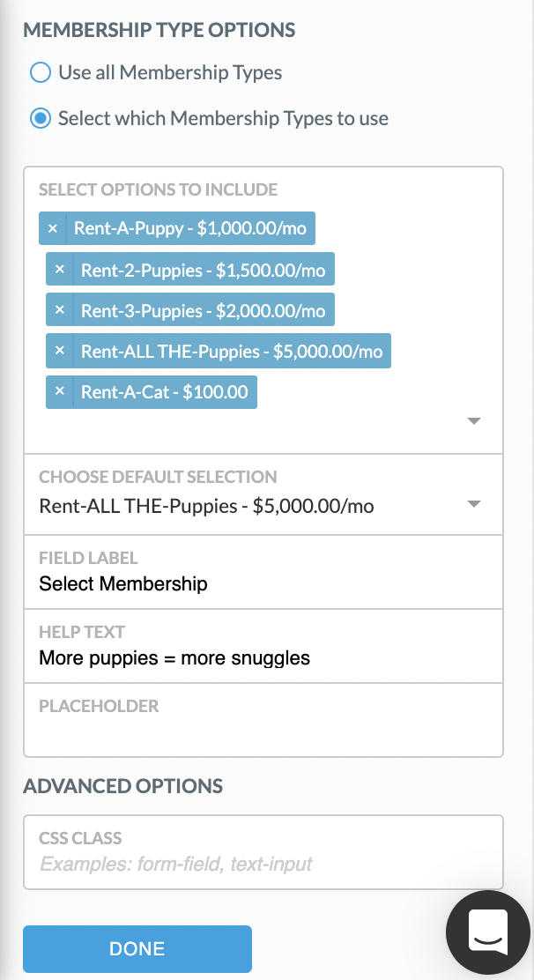Click the Rent-3-Puppies tag label
The width and height of the screenshot is (534, 980).
203,310
